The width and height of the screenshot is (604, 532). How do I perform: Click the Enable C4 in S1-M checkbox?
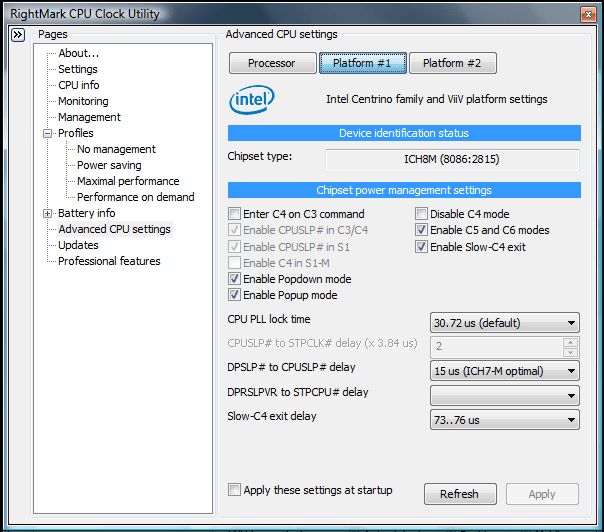coord(234,263)
